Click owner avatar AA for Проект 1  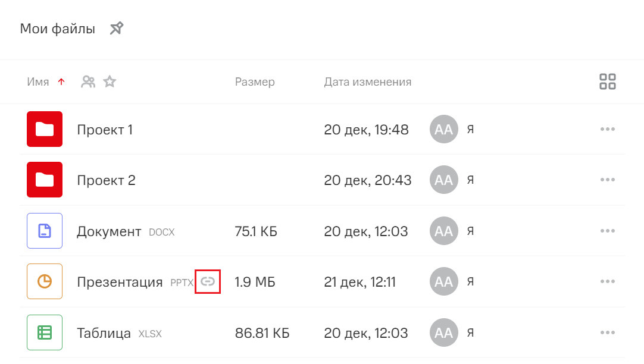pyautogui.click(x=443, y=129)
